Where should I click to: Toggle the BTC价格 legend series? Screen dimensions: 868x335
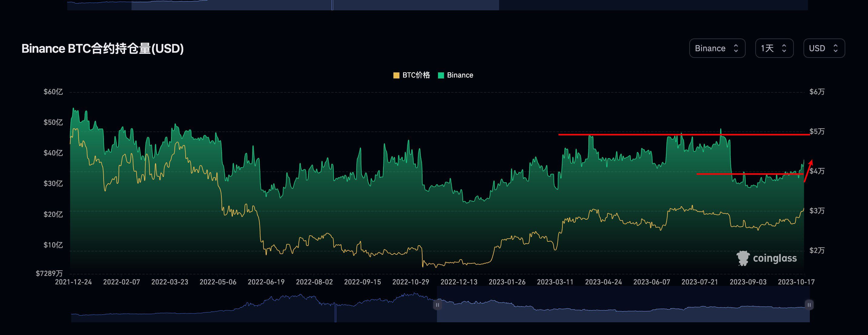click(411, 75)
